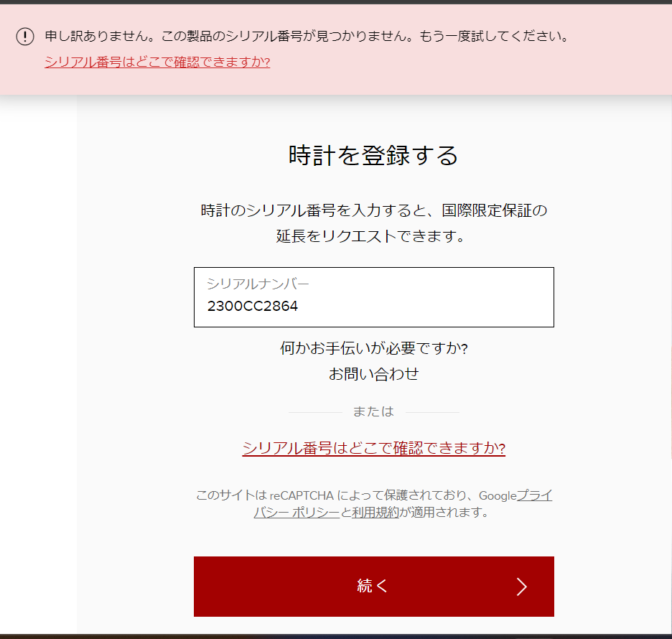Click the entered serial value 2300CC2864
Viewport: 672px width, 639px height.
[x=253, y=307]
